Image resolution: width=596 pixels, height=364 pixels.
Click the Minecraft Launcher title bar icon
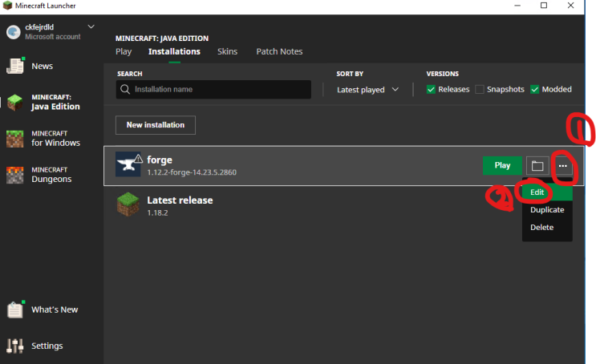7,6
